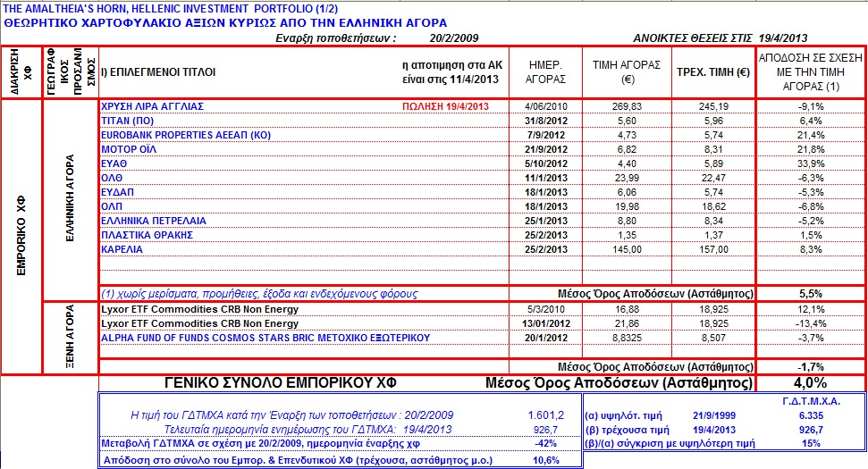
Task: Click the date 21/9/1999
Action: pos(713,415)
